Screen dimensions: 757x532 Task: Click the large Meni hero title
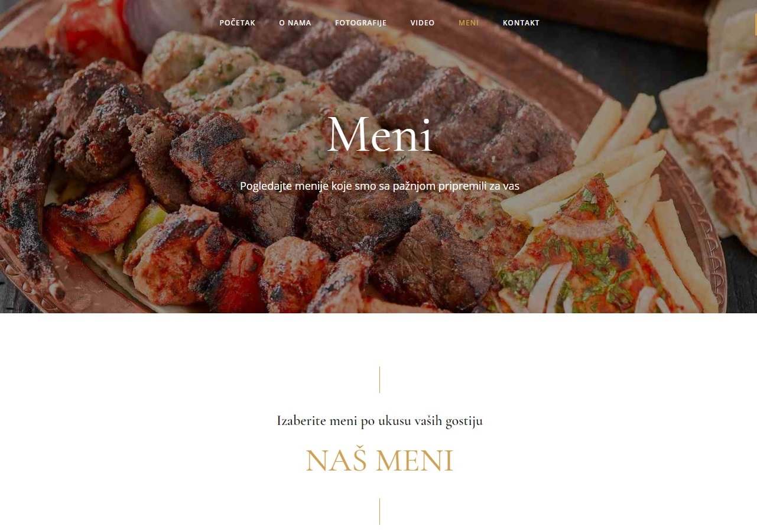(x=380, y=135)
